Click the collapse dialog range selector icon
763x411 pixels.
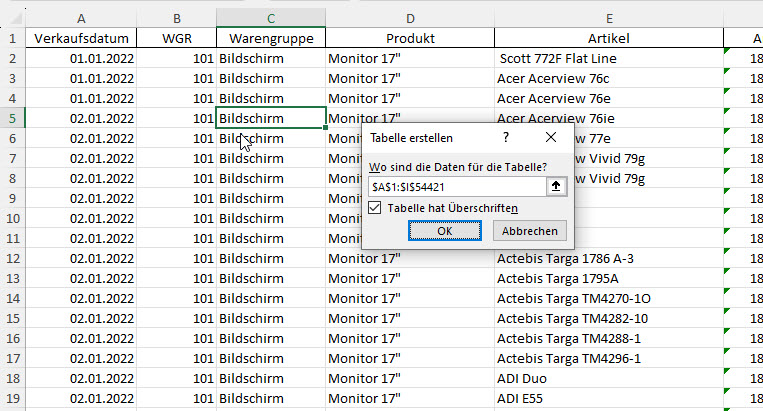click(x=557, y=187)
